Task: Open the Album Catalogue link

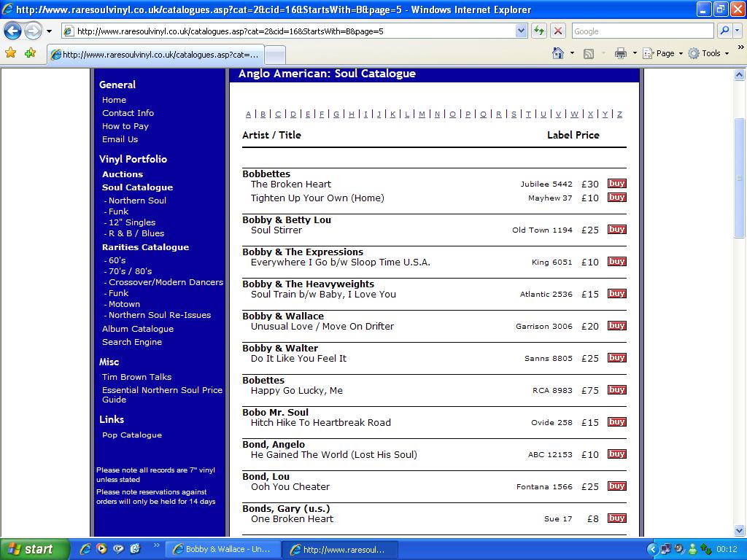Action: (138, 329)
